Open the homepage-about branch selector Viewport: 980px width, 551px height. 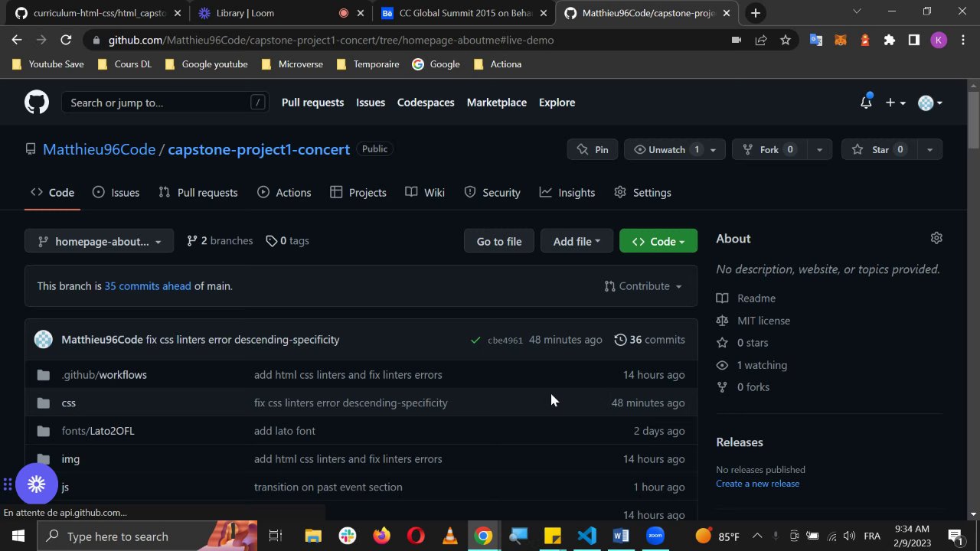(99, 241)
